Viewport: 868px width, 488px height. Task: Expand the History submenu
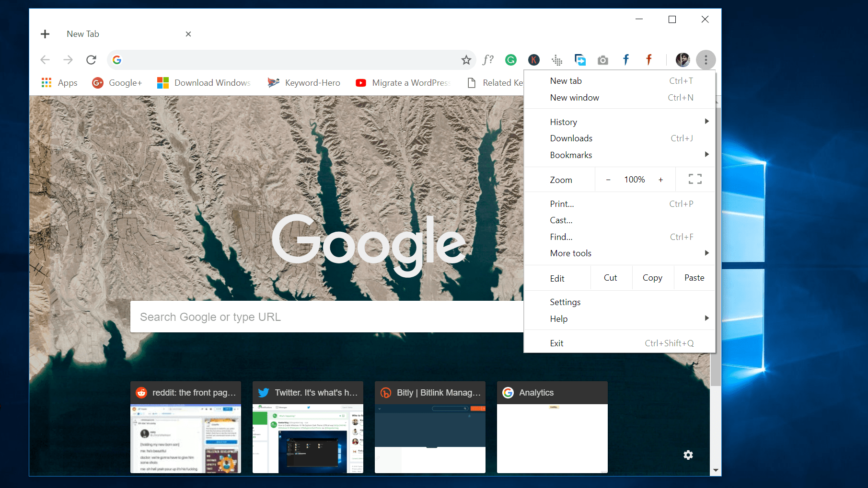point(620,122)
